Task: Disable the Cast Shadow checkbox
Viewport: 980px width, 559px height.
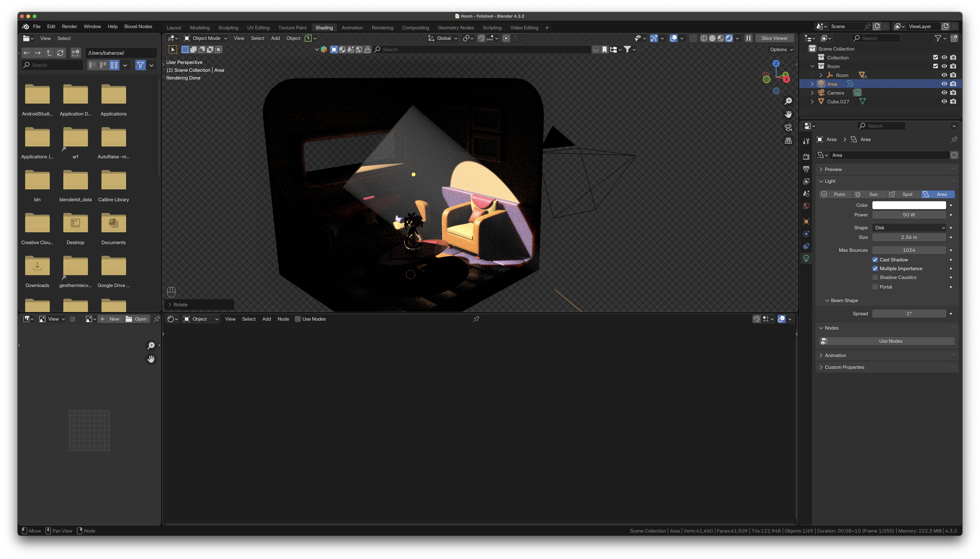Action: (875, 260)
